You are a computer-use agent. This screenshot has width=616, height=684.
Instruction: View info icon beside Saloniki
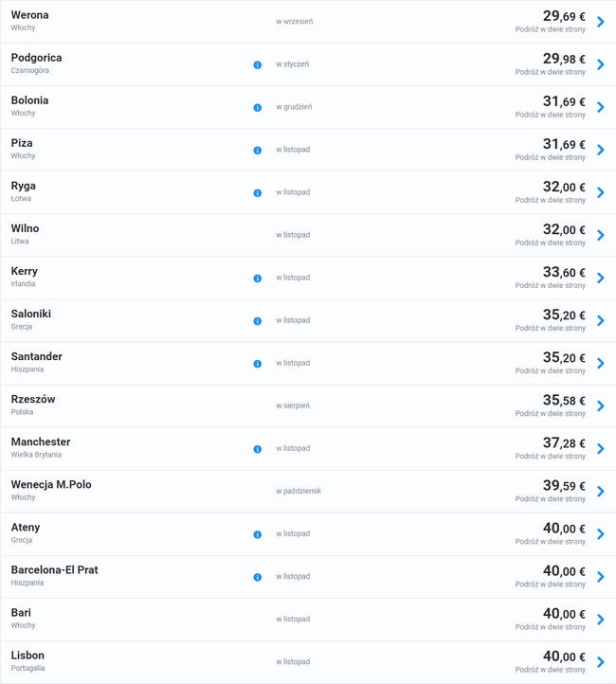(257, 320)
